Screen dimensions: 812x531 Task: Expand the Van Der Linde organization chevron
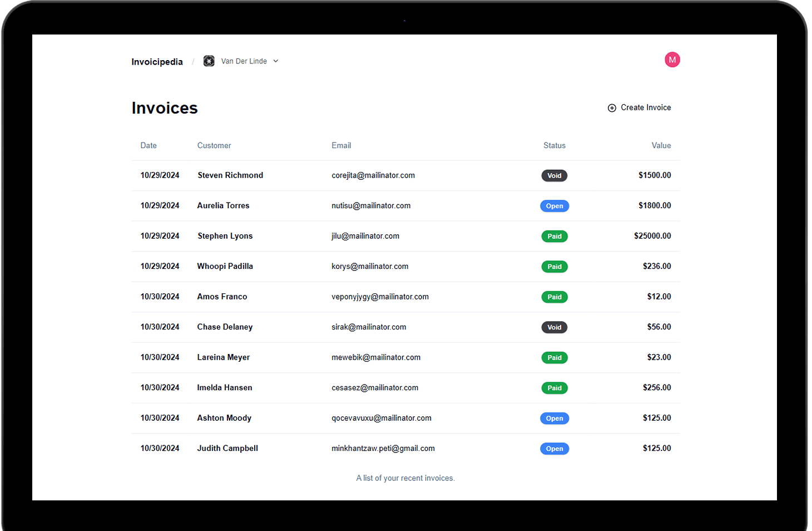(276, 61)
